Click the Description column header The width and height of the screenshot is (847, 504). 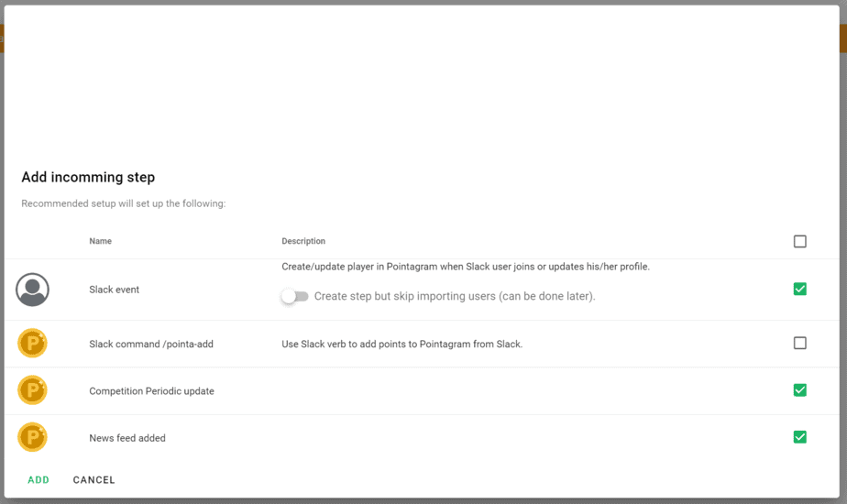tap(303, 241)
